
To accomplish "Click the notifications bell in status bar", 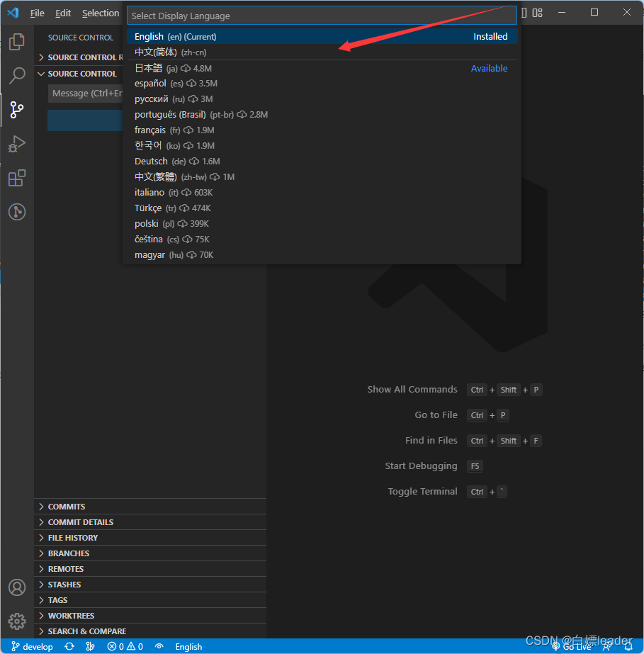I will point(628,647).
